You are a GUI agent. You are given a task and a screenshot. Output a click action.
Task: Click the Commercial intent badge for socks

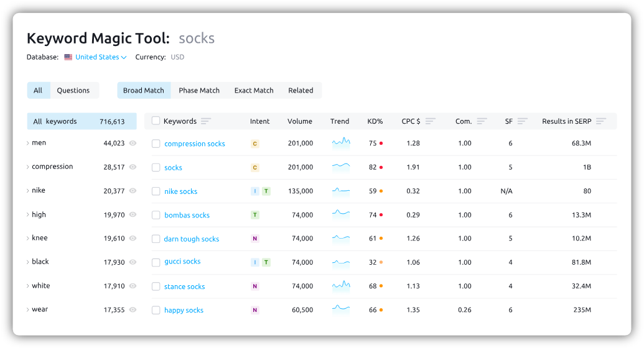click(x=254, y=168)
